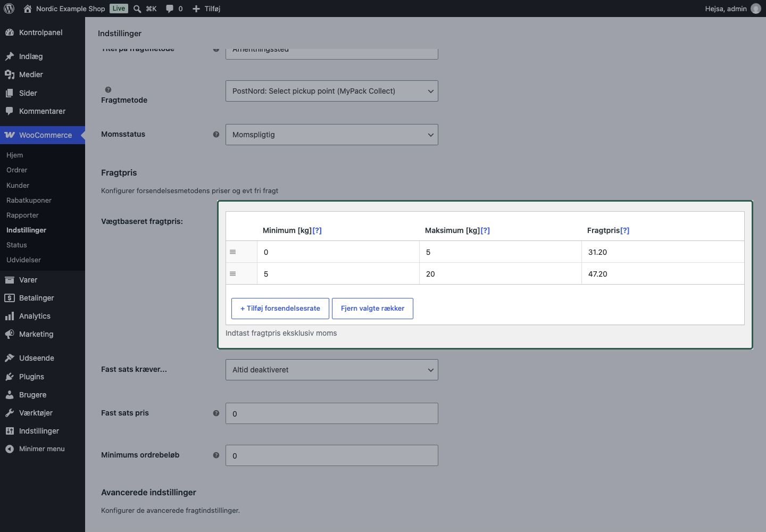Viewport: 766px width, 532px height.
Task: Click the Sider pages icon
Action: click(x=10, y=93)
